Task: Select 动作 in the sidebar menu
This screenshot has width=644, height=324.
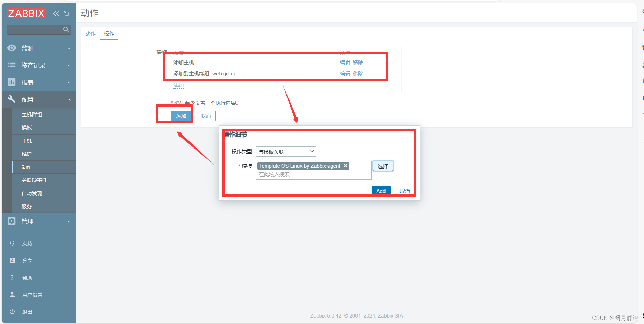Action: 44,167
